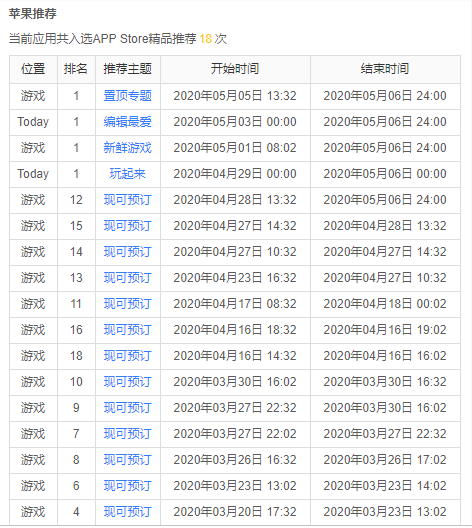
Task: Click 游戏 cell in 新鲜游戏 row
Action: click(x=33, y=148)
